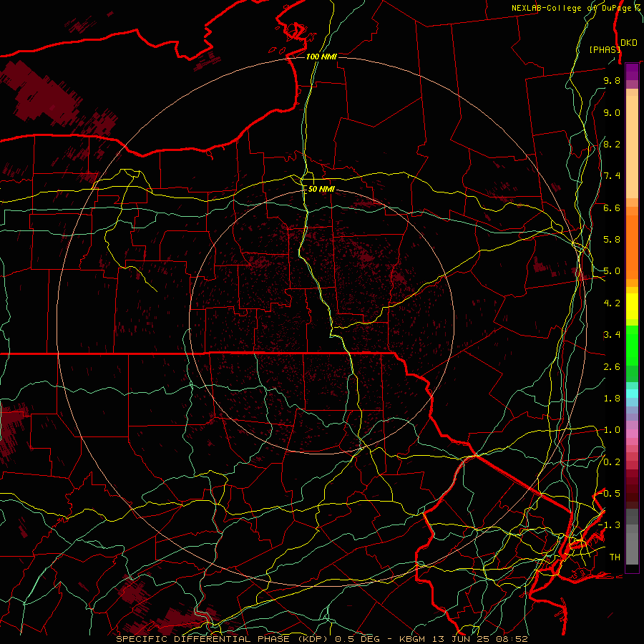This screenshot has height=644, width=644.
Task: Click the yellow segment of the color bar
Action: click(x=632, y=306)
